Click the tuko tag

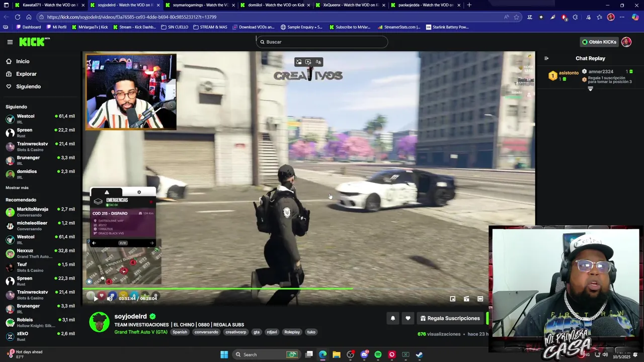(x=311, y=332)
